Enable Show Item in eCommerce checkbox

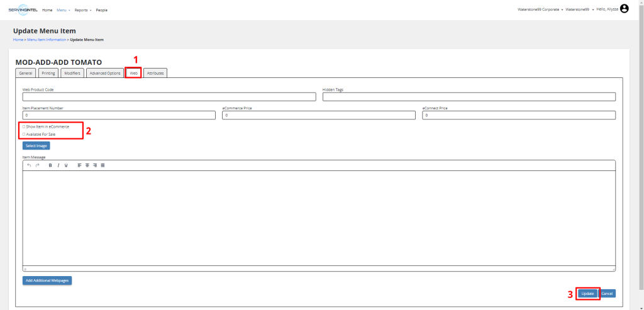coord(24,126)
